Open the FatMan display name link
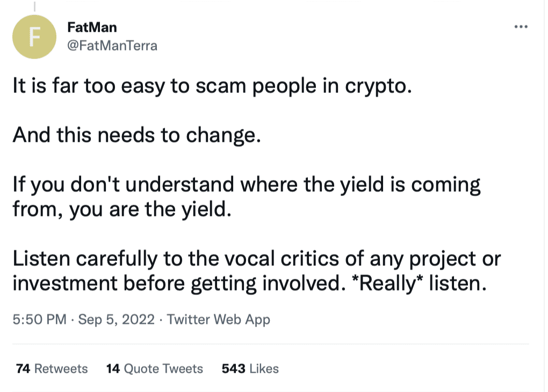 [92, 27]
